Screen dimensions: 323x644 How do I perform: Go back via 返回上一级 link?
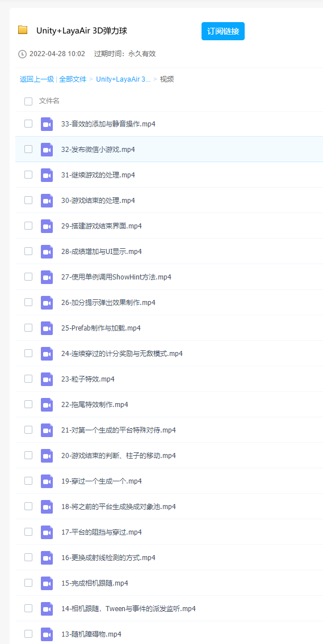click(37, 79)
